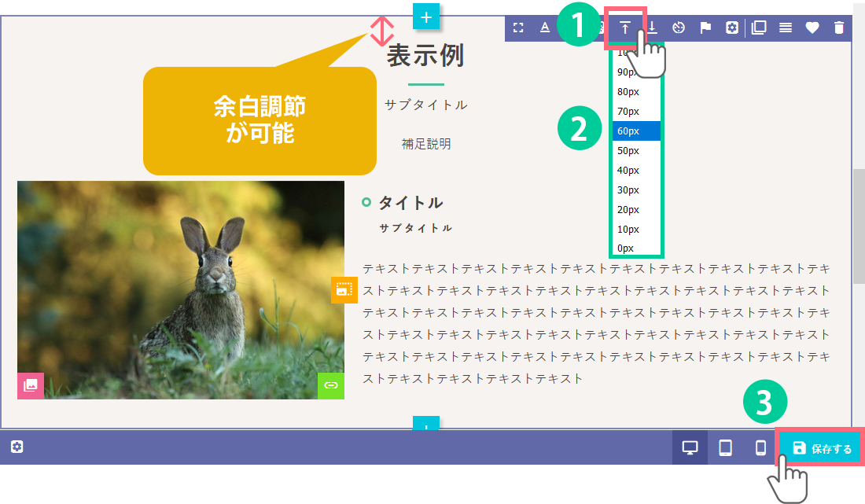This screenshot has width=865, height=504.
Task: Click the pink image replace icon on photo
Action: [31, 385]
